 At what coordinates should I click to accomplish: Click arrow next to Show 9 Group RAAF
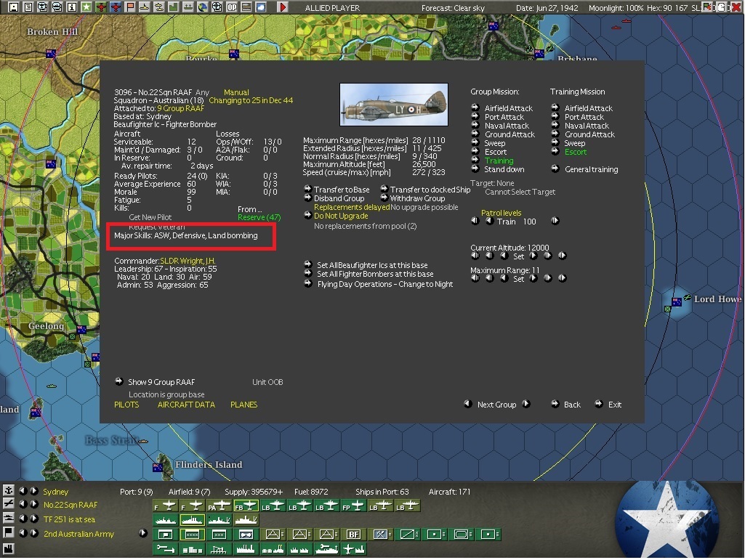point(119,381)
